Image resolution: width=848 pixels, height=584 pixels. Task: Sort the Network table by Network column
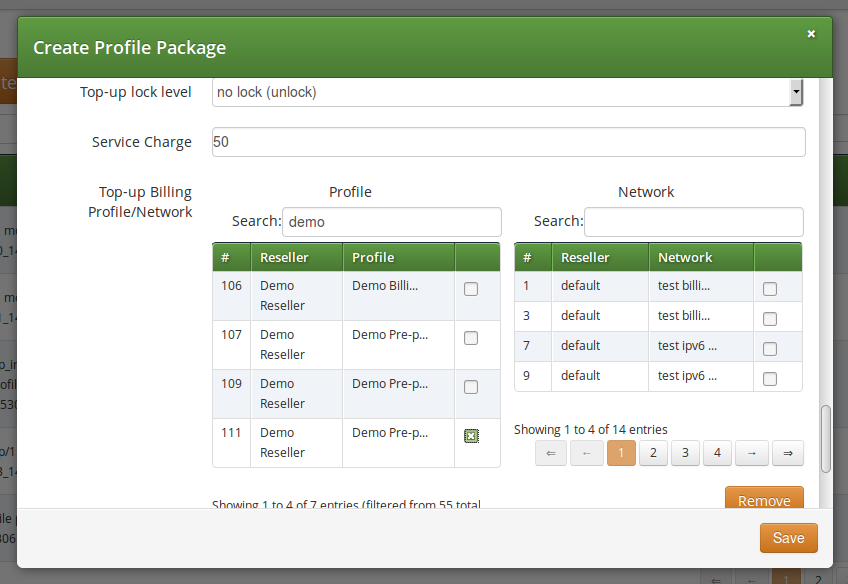tap(686, 257)
